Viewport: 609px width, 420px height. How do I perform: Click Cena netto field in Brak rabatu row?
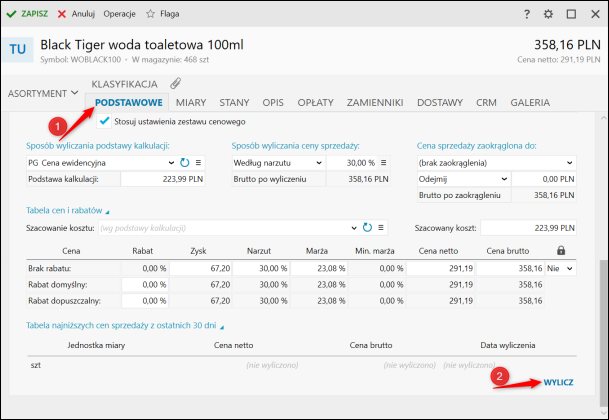(x=441, y=268)
